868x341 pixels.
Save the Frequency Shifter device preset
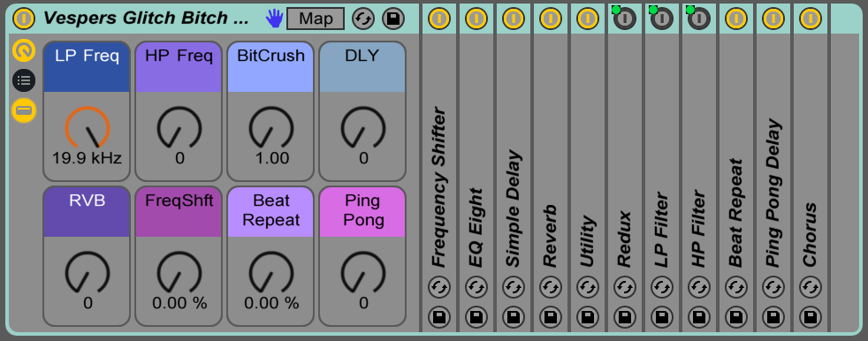pos(439,317)
